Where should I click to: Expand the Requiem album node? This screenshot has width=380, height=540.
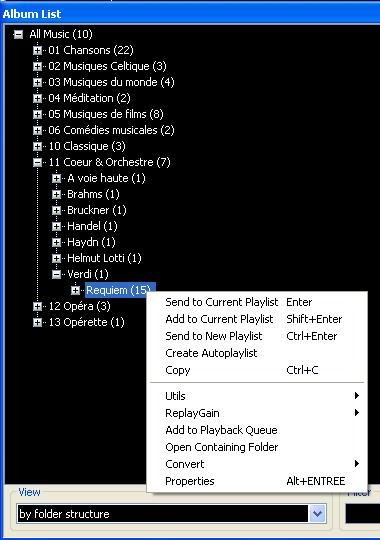click(x=76, y=291)
